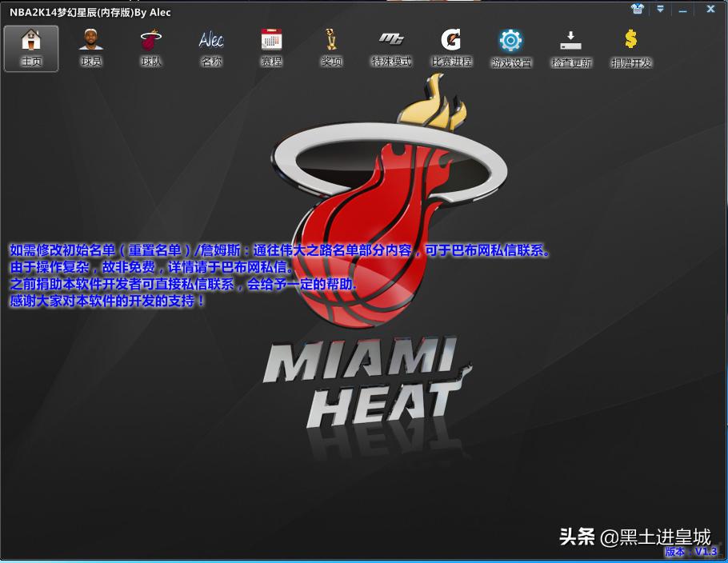728x563 pixels.
Task: Open 捐赠开发 (Donate) dollar icon
Action: [630, 38]
